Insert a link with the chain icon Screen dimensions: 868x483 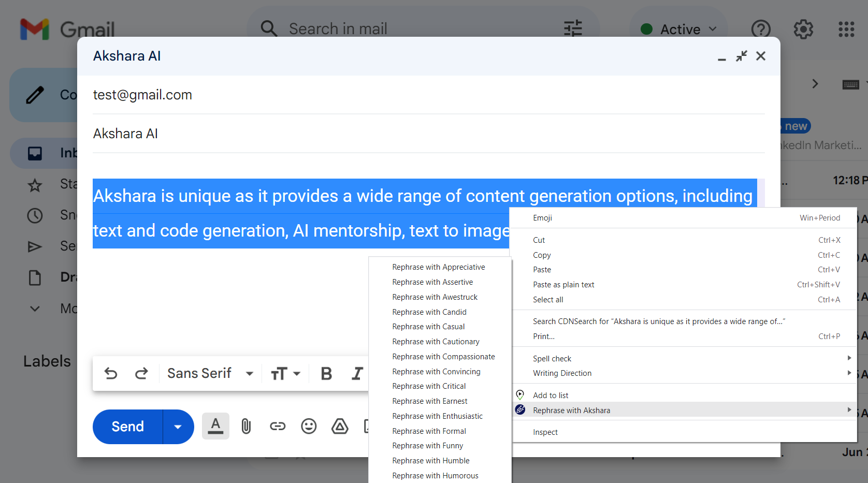(278, 427)
